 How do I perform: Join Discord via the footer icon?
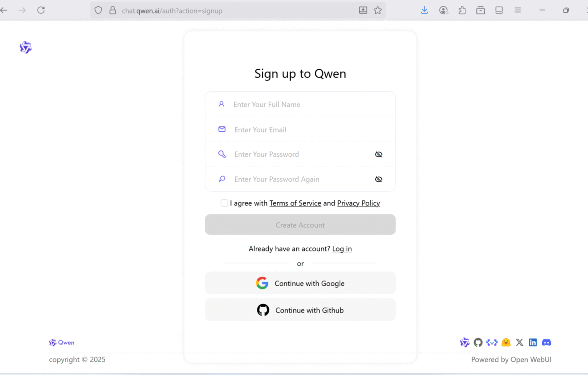(x=546, y=342)
